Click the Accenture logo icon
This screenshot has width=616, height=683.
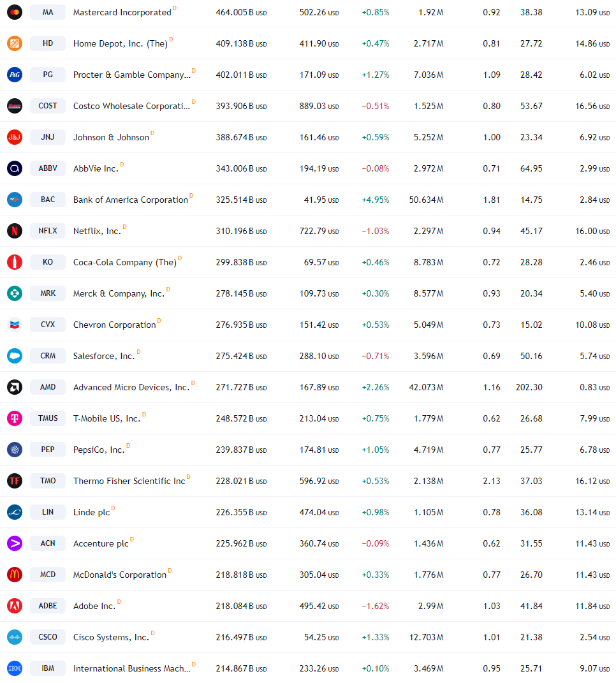pos(15,543)
